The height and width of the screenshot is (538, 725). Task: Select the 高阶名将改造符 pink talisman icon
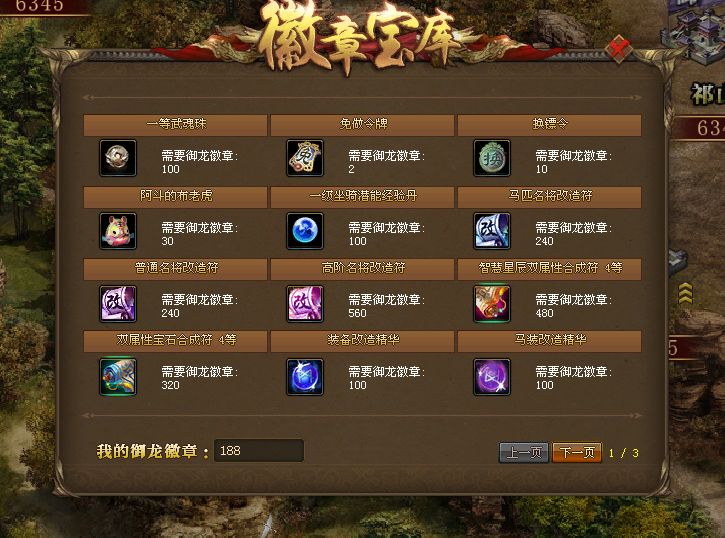(305, 303)
